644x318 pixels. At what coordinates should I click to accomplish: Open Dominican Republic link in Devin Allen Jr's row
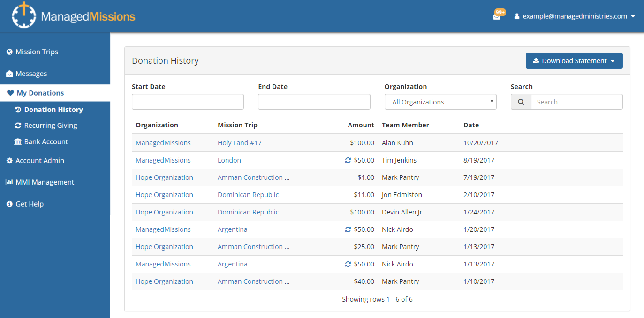click(248, 212)
